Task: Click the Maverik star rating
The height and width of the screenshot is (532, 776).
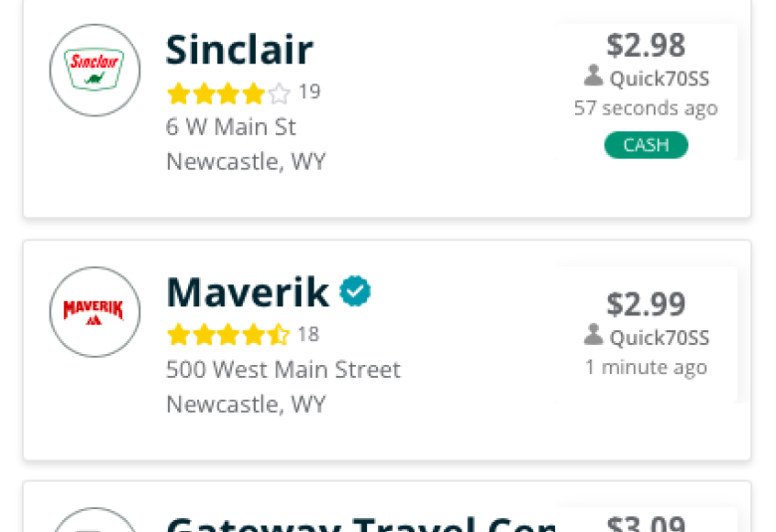Action: coord(229,335)
